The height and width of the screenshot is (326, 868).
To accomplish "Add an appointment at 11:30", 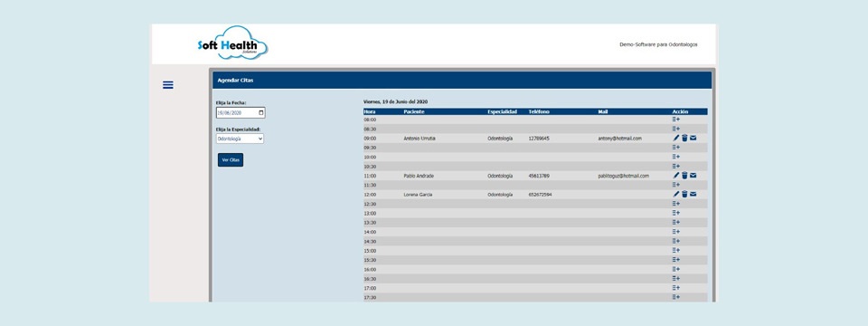I will (676, 185).
